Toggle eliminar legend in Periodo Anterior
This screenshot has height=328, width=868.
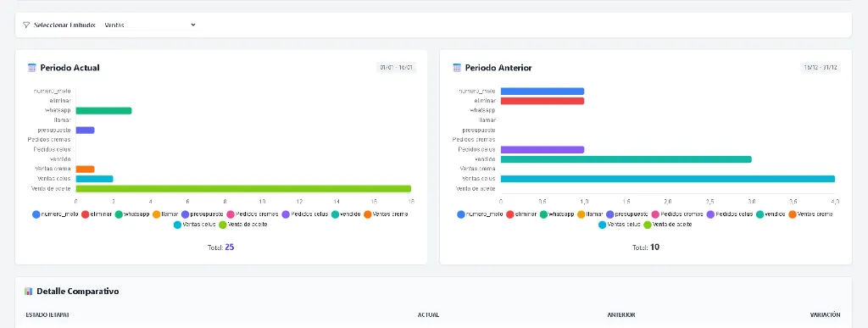tap(522, 214)
